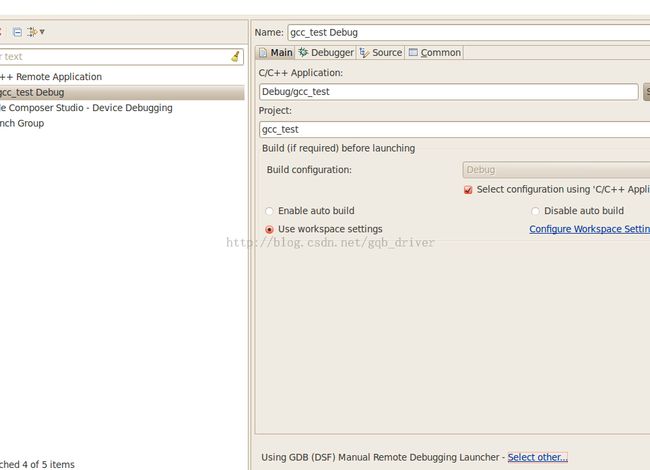Switch to the Main tab
Screen dimensions: 650x470
(x=276, y=53)
